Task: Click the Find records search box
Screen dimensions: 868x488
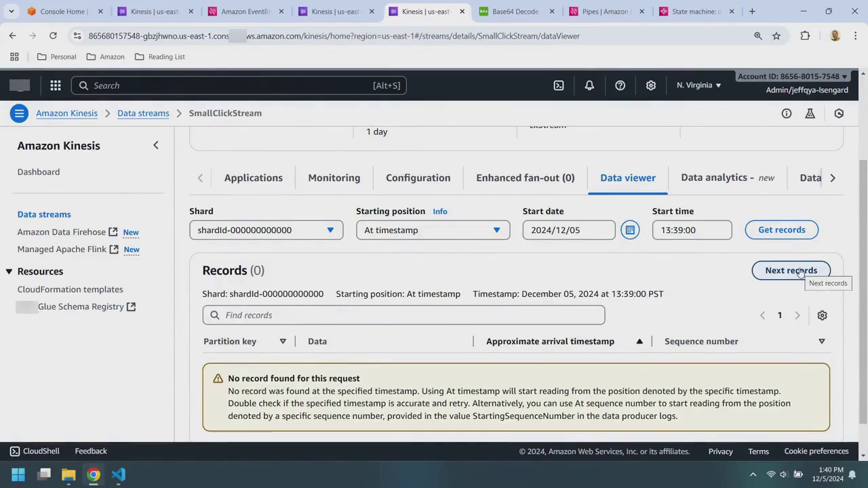Action: (403, 315)
